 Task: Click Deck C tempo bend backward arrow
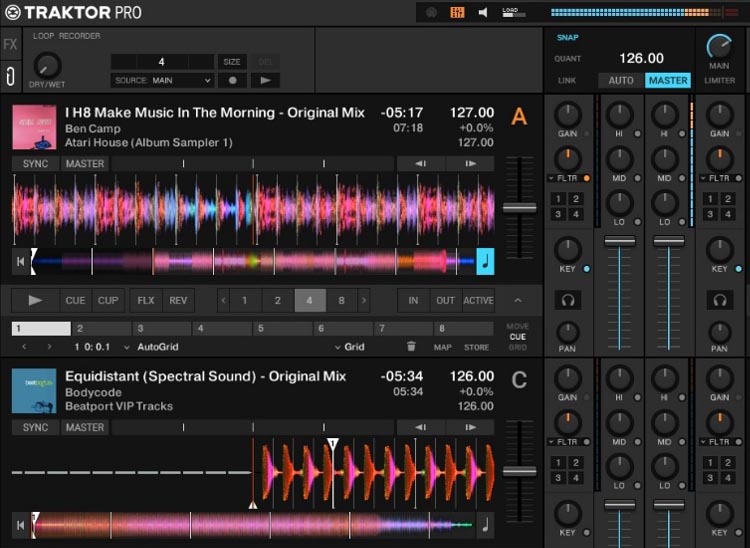pyautogui.click(x=421, y=427)
